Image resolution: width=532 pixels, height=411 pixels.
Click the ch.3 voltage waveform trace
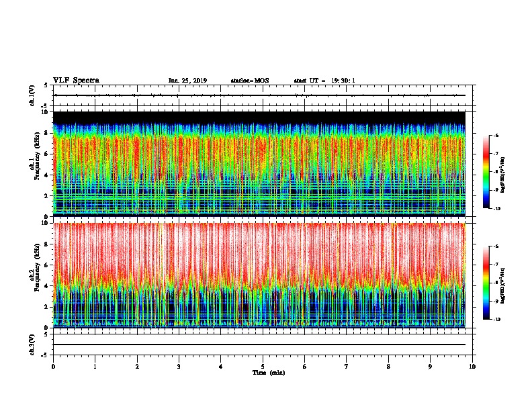259,345
